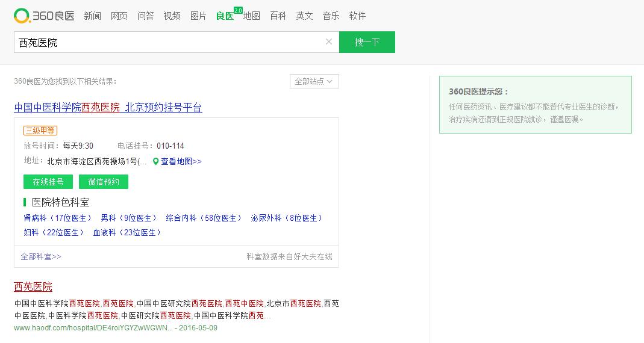Image resolution: width=644 pixels, height=343 pixels.
Task: Open 男科（9位医生） department link
Action: pyautogui.click(x=128, y=218)
